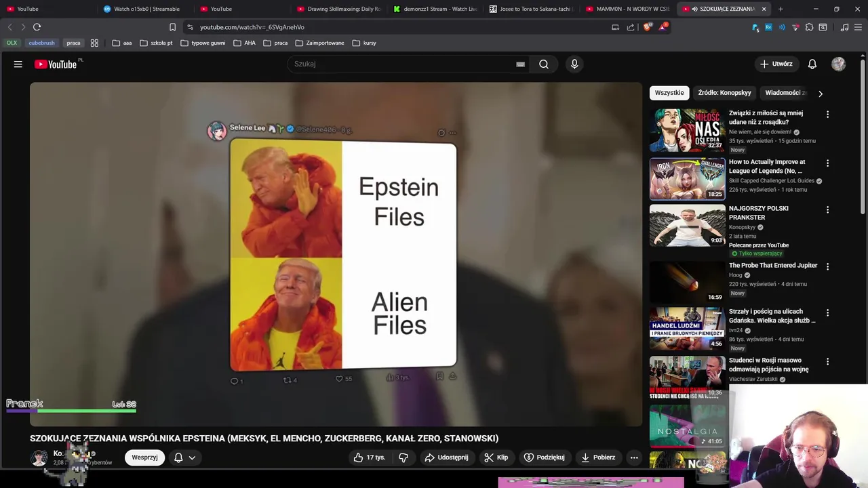Open browser extensions puzzle icon
Viewport: 868px width, 488px height.
tap(809, 27)
